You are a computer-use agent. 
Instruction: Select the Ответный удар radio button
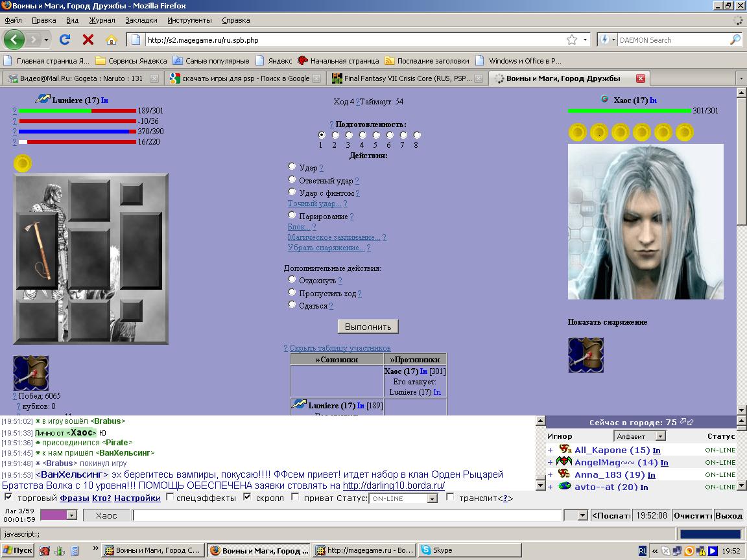coord(292,179)
